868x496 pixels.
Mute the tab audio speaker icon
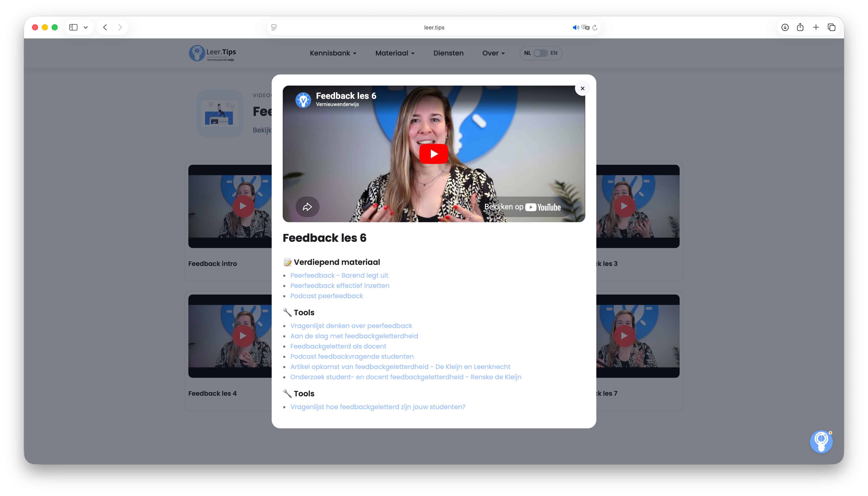(x=575, y=28)
